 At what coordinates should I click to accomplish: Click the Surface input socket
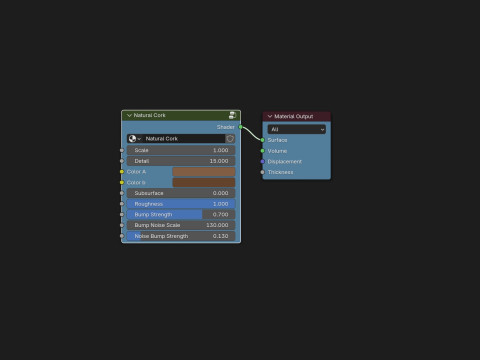click(x=262, y=140)
